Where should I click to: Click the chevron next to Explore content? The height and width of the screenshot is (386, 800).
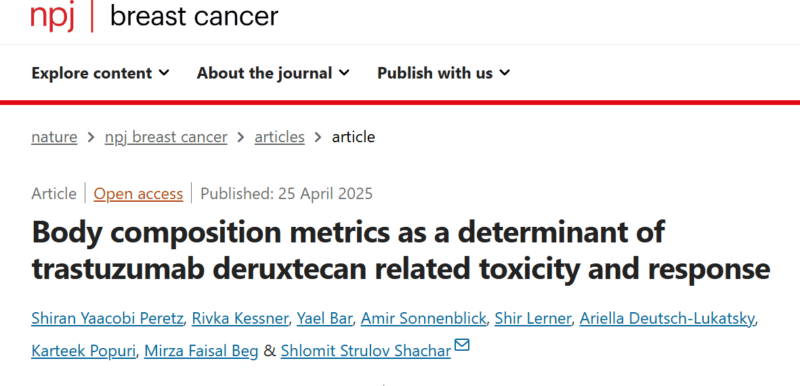tap(164, 73)
